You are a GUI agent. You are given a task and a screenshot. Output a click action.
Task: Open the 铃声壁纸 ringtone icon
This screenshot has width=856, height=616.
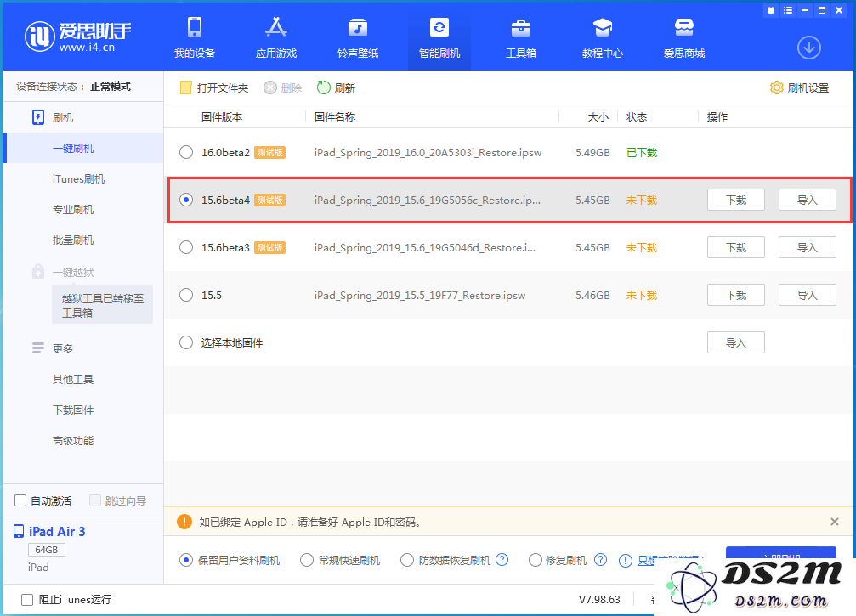click(358, 27)
